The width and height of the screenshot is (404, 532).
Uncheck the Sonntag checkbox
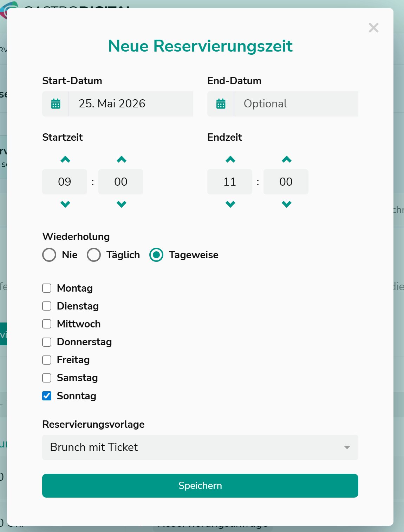[x=47, y=396]
